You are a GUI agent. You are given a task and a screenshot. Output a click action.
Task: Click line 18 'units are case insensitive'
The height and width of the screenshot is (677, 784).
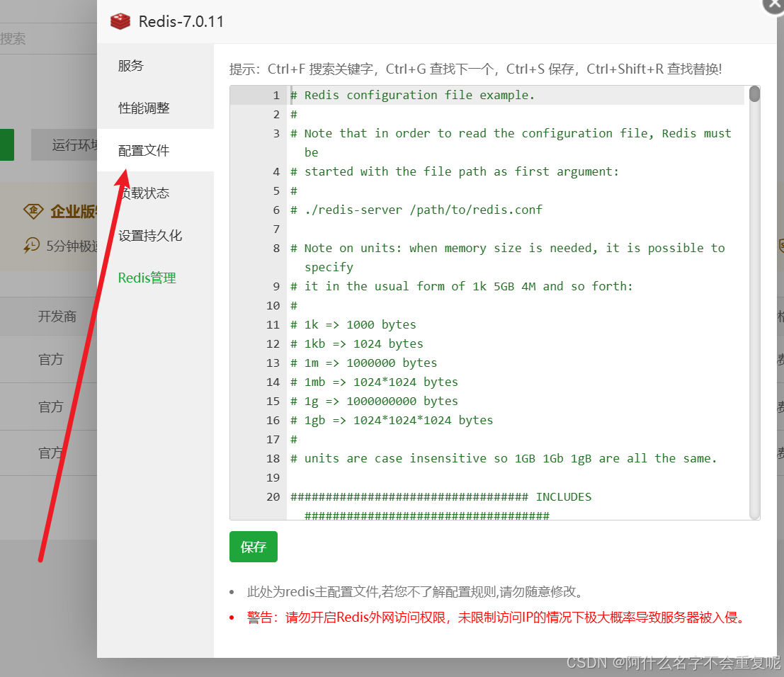(x=504, y=458)
